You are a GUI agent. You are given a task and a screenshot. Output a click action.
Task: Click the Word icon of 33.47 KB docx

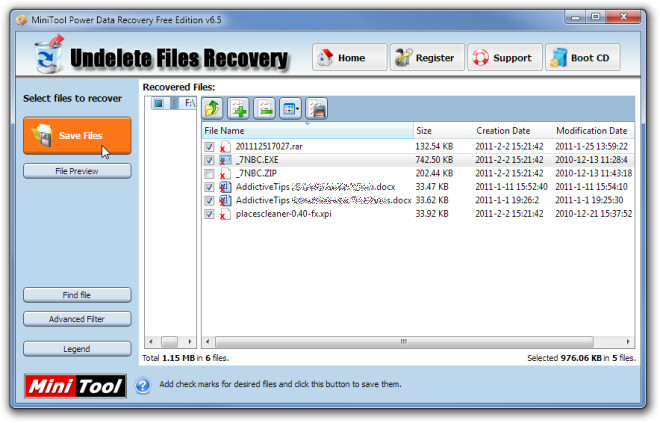pyautogui.click(x=225, y=187)
